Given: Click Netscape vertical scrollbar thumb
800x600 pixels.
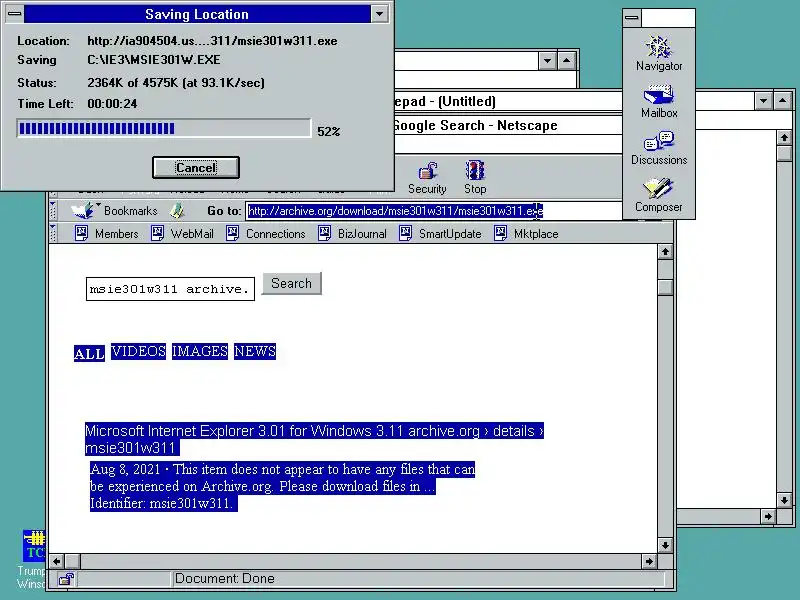Looking at the screenshot, I should click(x=665, y=287).
